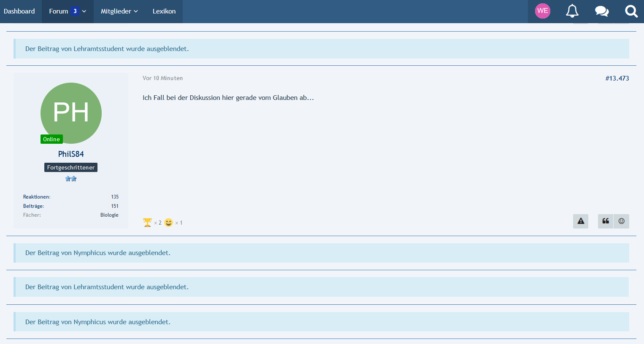
Task: Report the post with the warning icon
Action: [581, 221]
